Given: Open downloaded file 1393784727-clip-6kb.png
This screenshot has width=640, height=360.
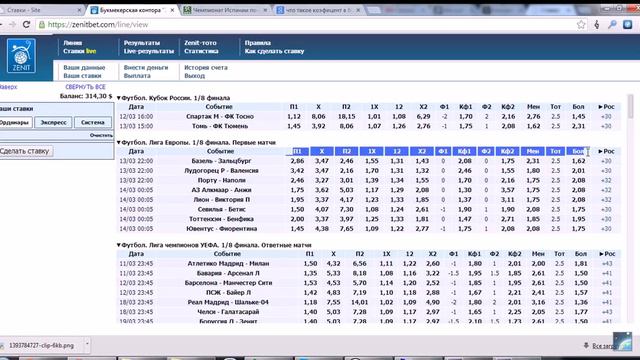Looking at the screenshot, I should tap(41, 346).
